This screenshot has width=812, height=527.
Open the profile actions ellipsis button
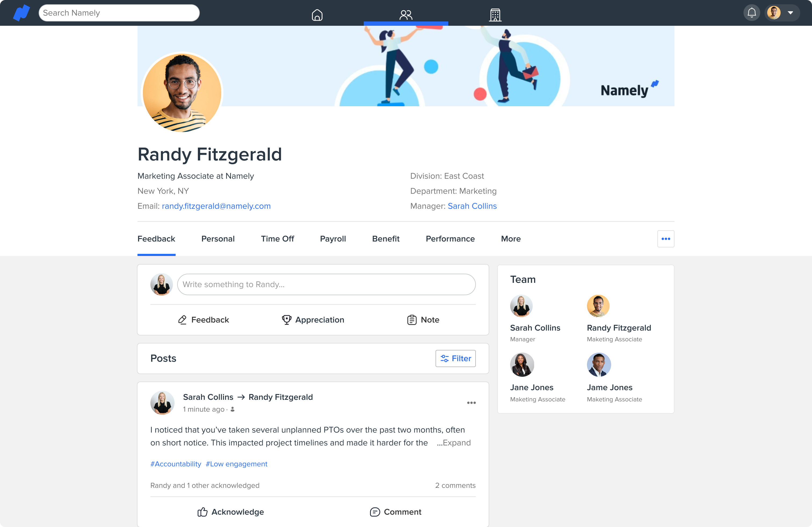pyautogui.click(x=665, y=239)
